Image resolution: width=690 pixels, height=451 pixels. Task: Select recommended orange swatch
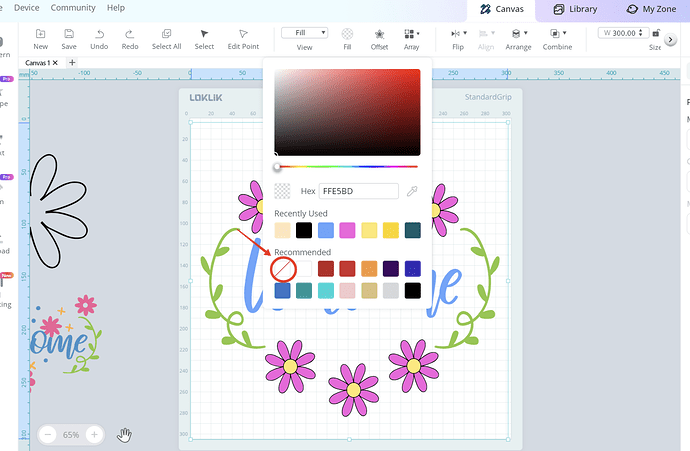coord(369,269)
